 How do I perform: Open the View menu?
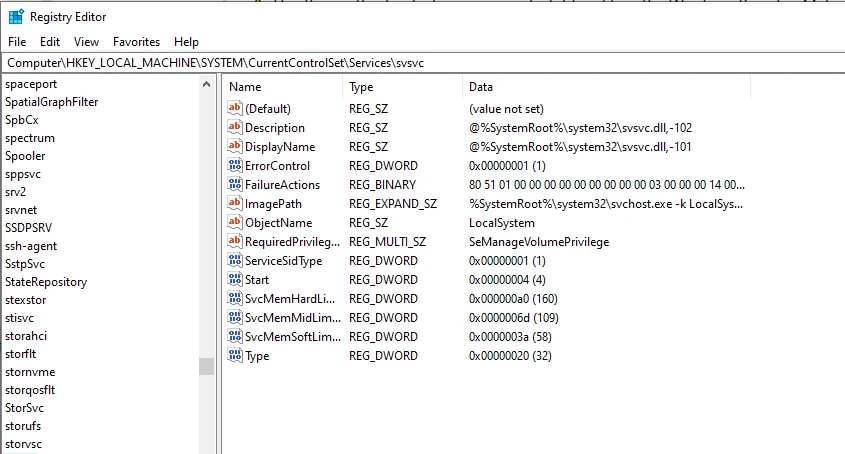coord(86,42)
